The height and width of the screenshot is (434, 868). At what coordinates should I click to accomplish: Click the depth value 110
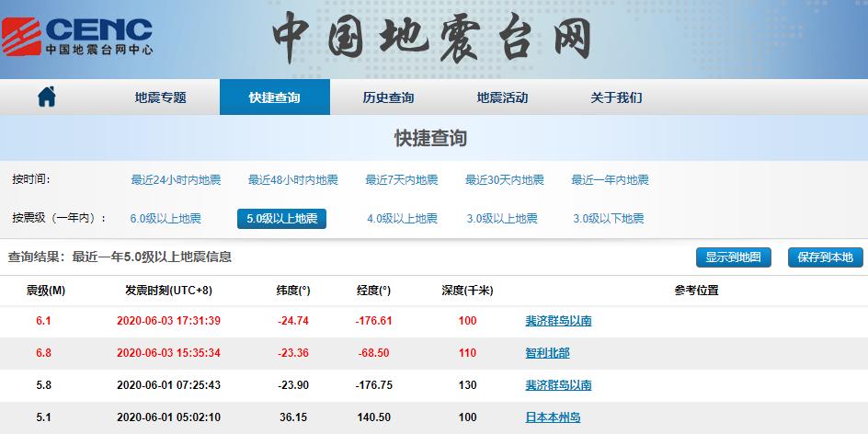click(468, 353)
